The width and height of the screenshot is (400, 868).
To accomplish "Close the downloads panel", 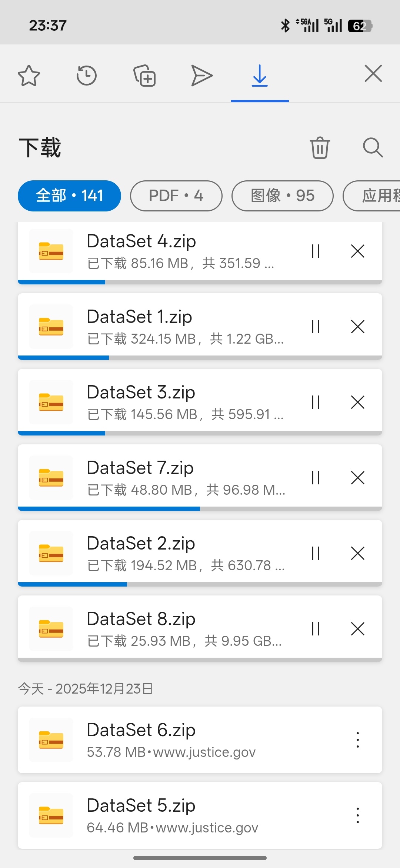I will [373, 73].
